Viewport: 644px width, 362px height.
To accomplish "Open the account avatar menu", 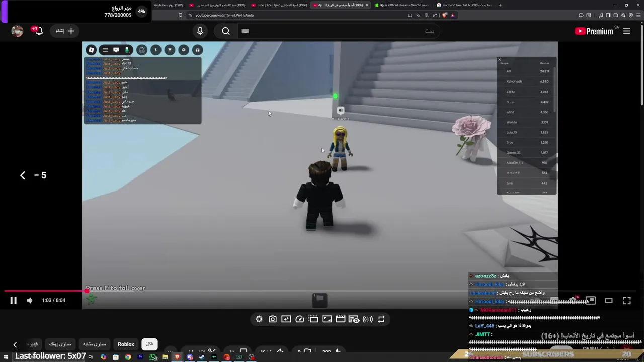I will coord(18,31).
